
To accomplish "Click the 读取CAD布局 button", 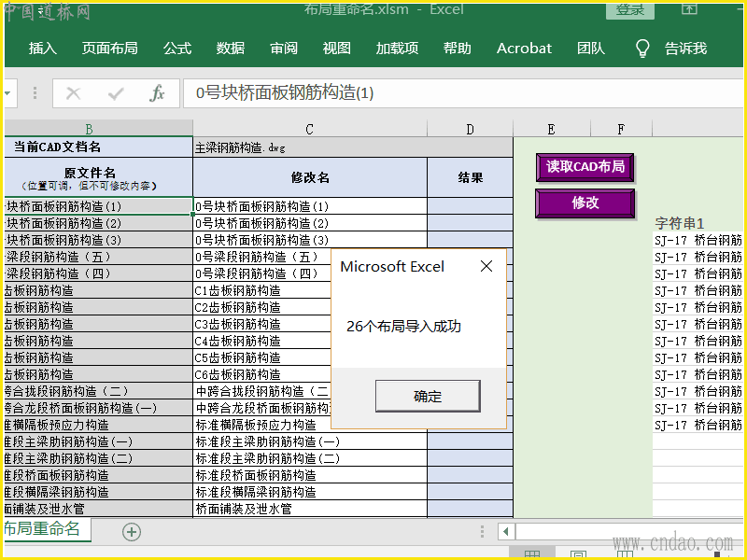I will (585, 167).
